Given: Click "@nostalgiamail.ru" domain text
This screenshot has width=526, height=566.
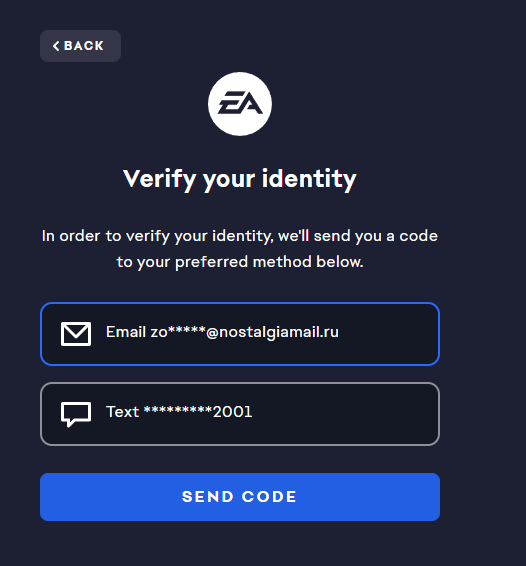Looking at the screenshot, I should [x=273, y=332].
